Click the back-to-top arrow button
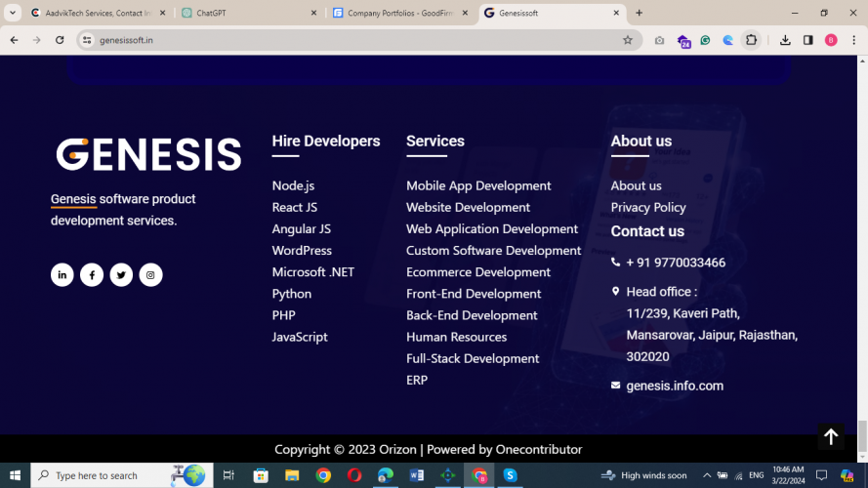This screenshot has width=868, height=488. click(831, 436)
